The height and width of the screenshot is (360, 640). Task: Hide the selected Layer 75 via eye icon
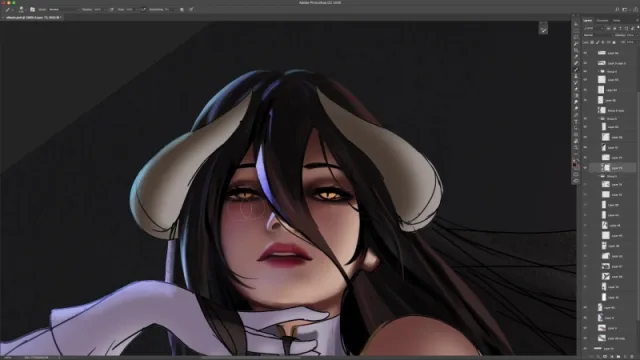585,168
